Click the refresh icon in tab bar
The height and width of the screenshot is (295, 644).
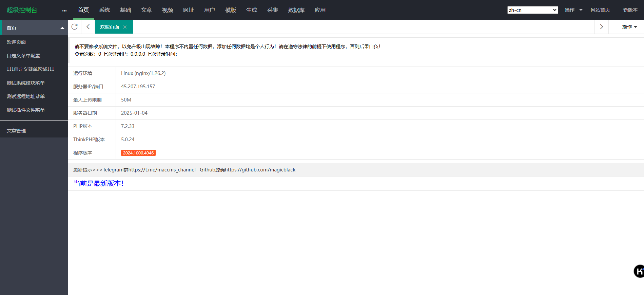point(75,27)
